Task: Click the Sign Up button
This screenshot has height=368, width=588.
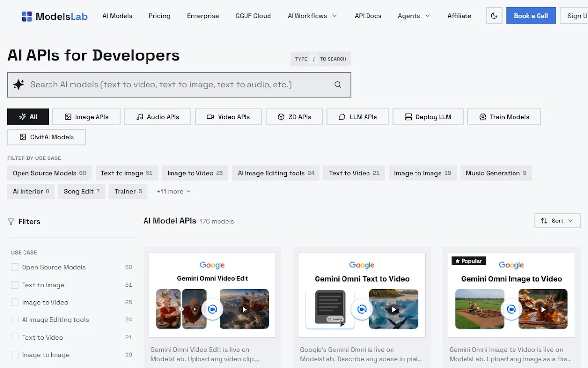Action: click(574, 16)
